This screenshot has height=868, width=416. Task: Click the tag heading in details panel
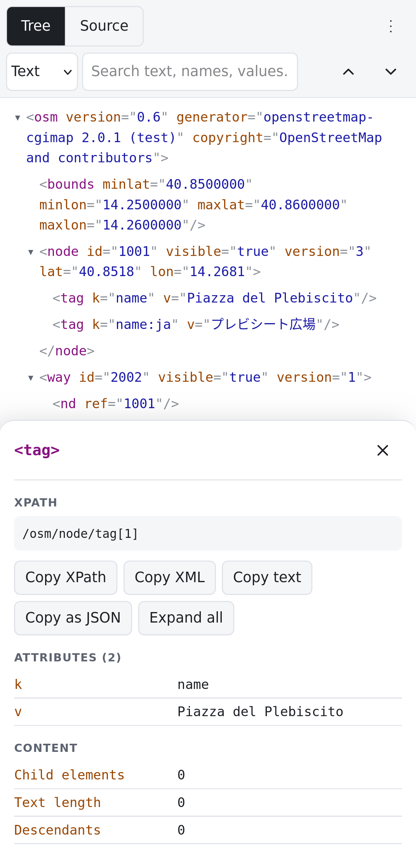[x=37, y=450]
